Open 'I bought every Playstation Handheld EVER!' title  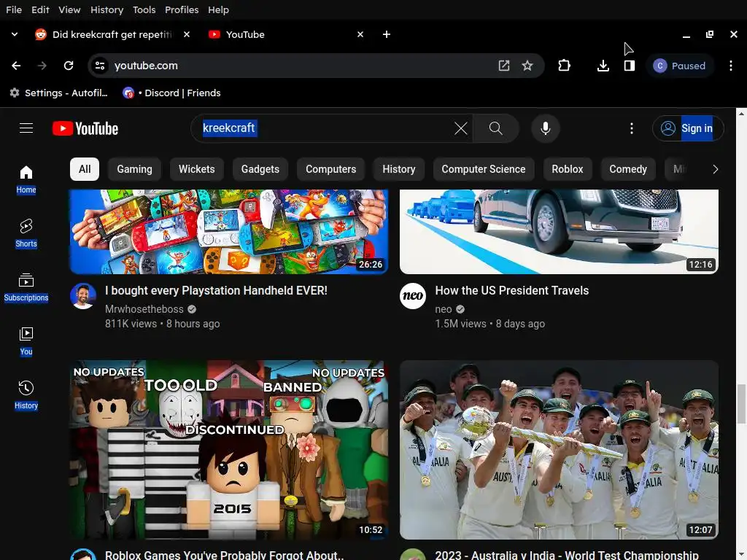(216, 290)
